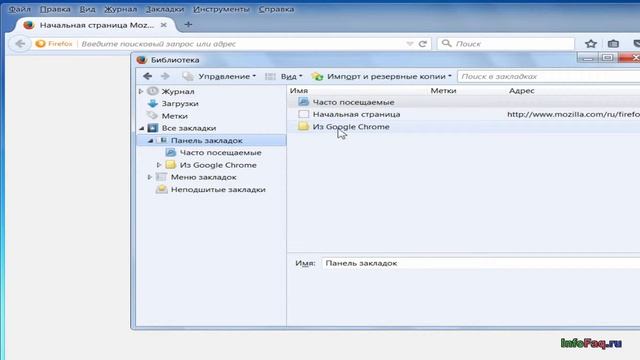Image resolution: width=640 pixels, height=360 pixels.
Task: Select Журнал in the Library sidebar
Action: pos(178,91)
